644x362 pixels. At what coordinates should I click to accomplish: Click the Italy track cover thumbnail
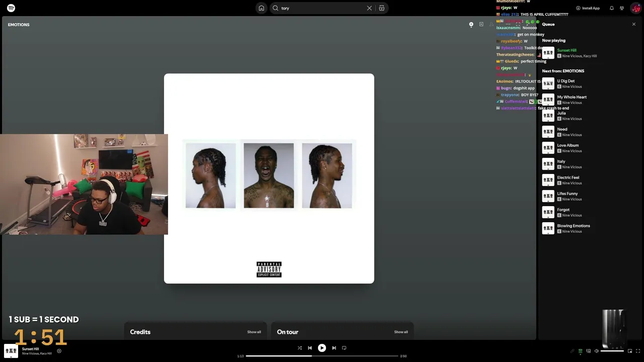[x=548, y=164]
